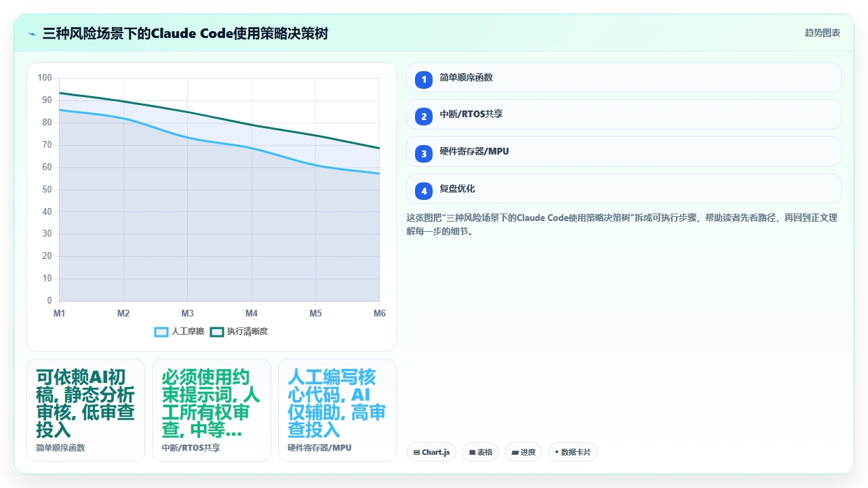
Task: Click the step 3 number badge
Action: (424, 154)
